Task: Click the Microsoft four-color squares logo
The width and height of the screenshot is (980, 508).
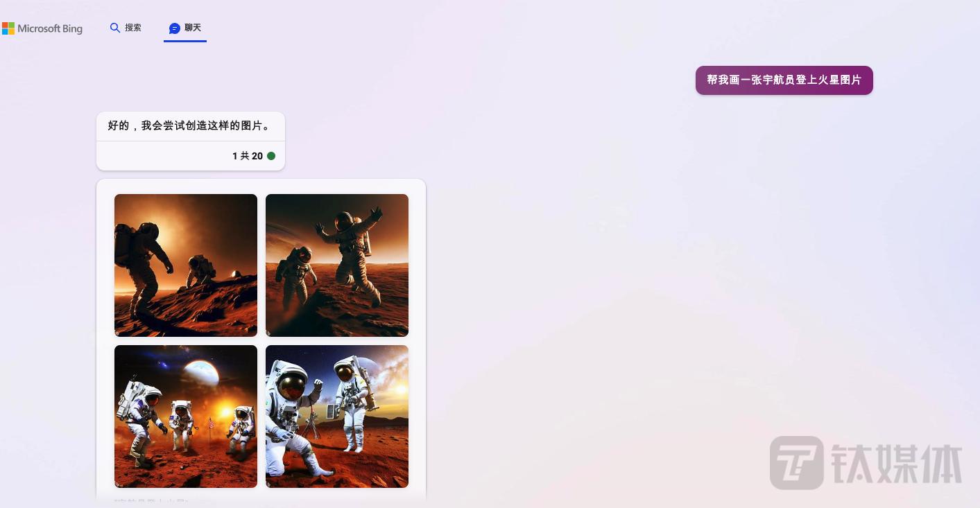Action: click(x=8, y=28)
